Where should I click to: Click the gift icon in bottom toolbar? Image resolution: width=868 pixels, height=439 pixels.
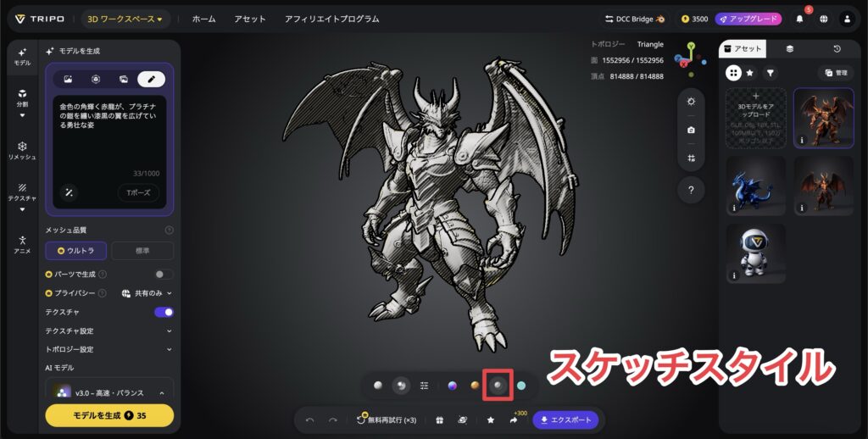pos(439,420)
